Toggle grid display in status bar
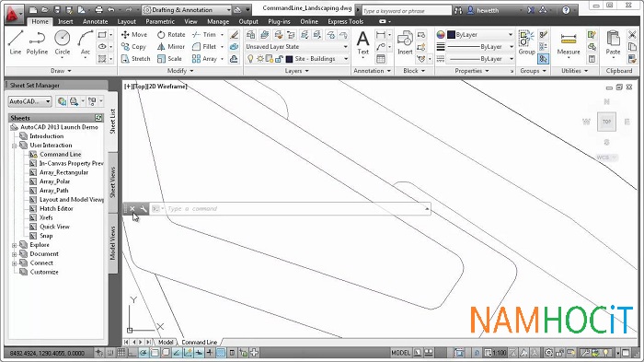This screenshot has width=644, height=362. coord(121,353)
